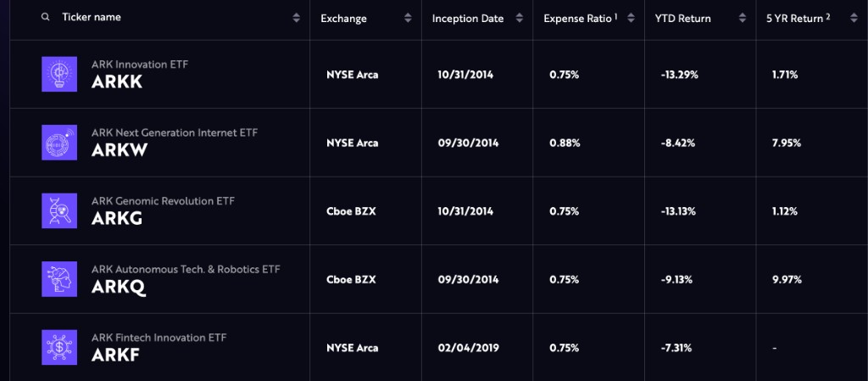Click the ARKW internet globe icon
Image resolution: width=868 pixels, height=381 pixels.
(x=58, y=143)
